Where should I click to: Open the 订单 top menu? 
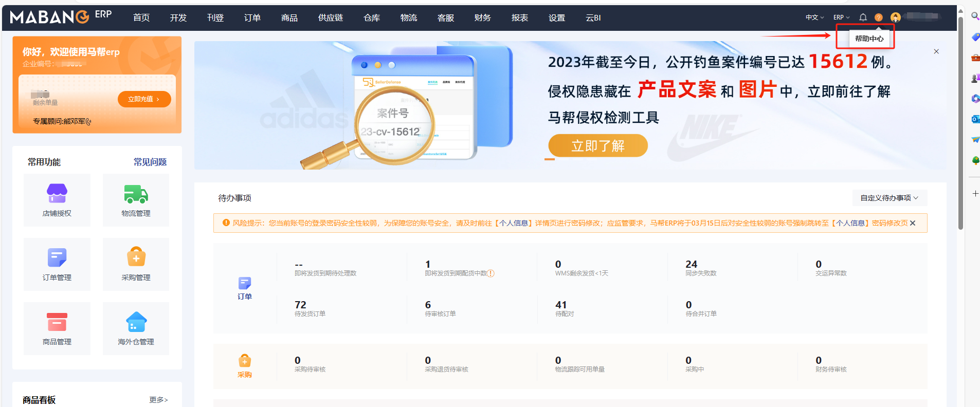point(252,18)
